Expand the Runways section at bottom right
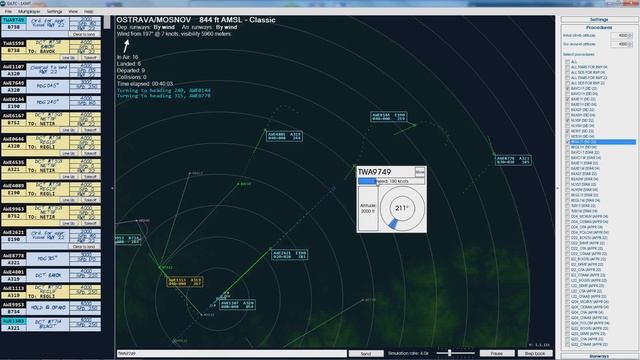 pyautogui.click(x=599, y=356)
